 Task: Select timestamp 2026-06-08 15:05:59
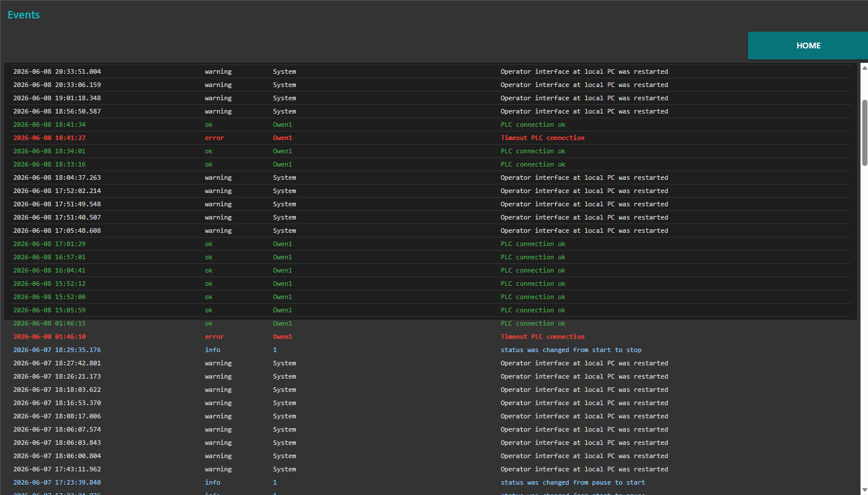[50, 310]
